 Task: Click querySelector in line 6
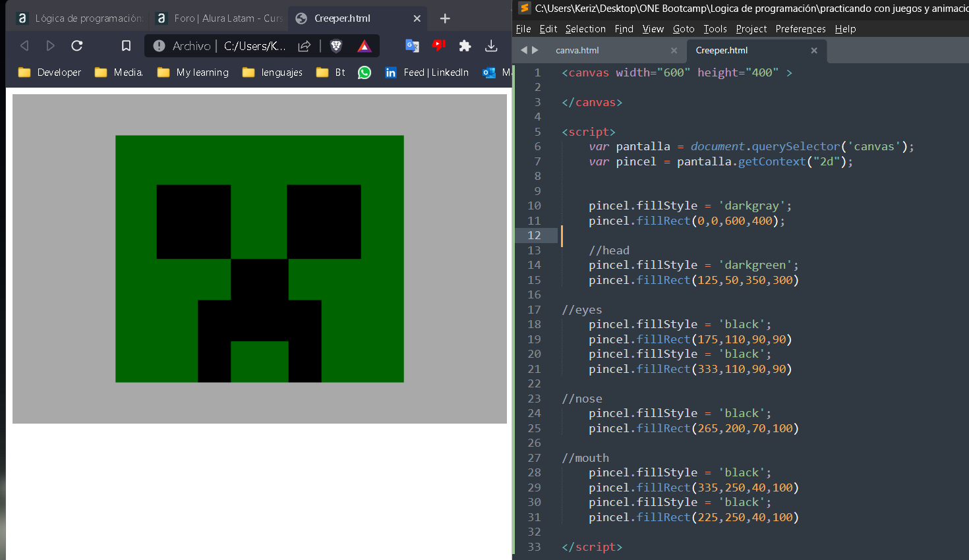796,146
